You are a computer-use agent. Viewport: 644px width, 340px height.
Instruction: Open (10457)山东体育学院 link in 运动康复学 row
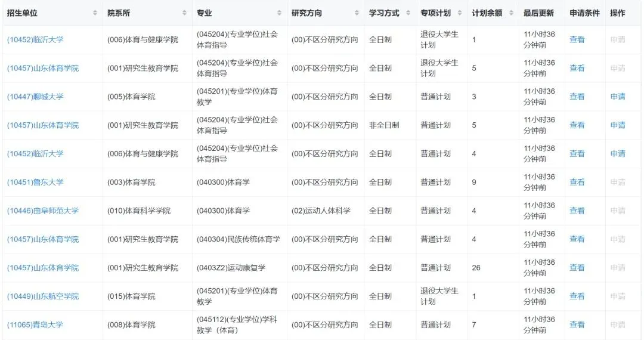click(43, 268)
